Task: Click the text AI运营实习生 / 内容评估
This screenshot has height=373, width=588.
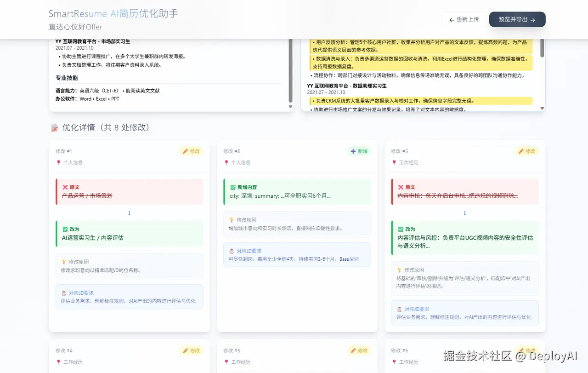Action: point(93,238)
